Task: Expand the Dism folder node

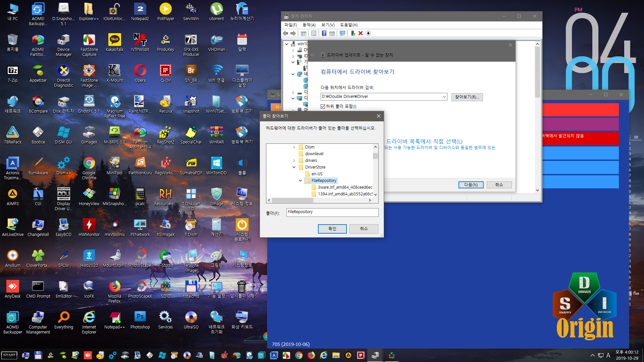Action: point(294,147)
